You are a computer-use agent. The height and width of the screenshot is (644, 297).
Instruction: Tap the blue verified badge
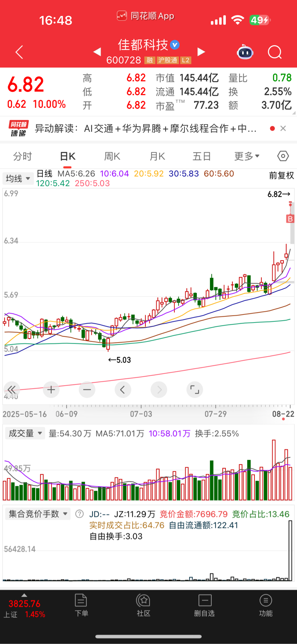[175, 45]
